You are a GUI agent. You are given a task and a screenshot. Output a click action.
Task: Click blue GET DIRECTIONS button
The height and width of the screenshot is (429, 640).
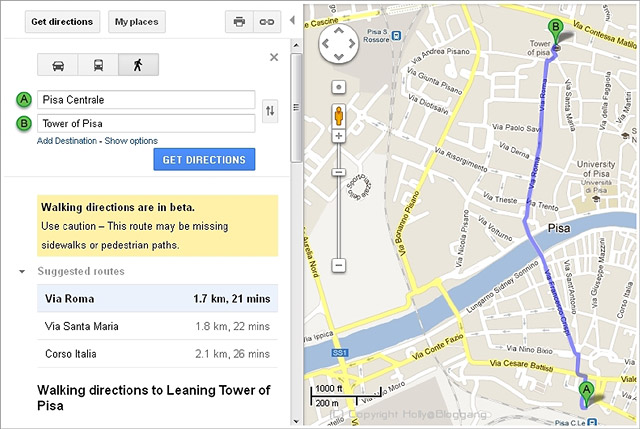coord(204,159)
